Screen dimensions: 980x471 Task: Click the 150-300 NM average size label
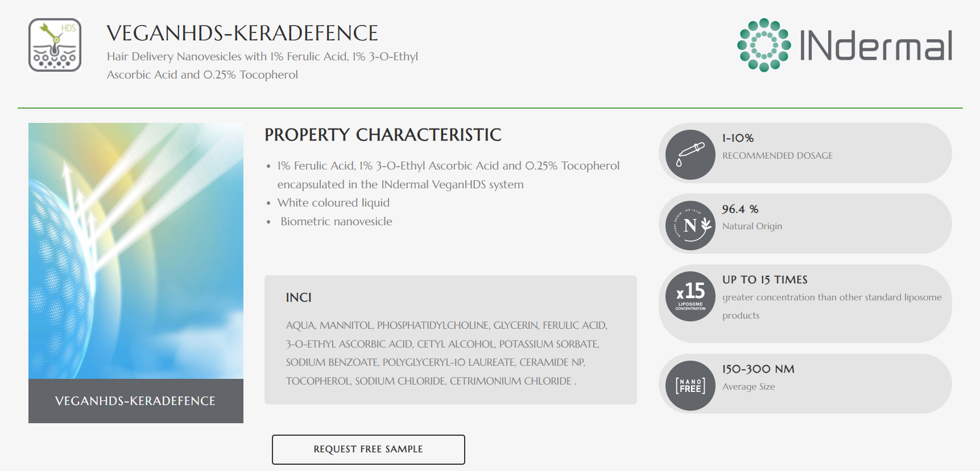pyautogui.click(x=758, y=369)
